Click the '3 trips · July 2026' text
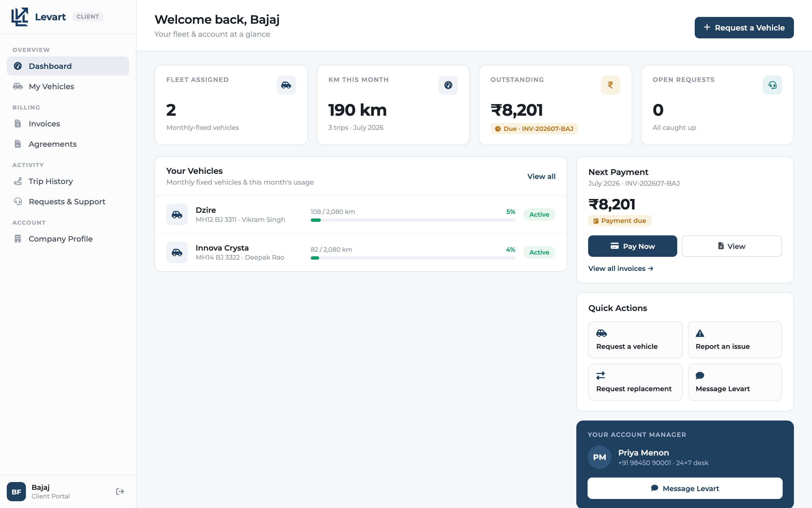The height and width of the screenshot is (508, 812). (x=356, y=128)
